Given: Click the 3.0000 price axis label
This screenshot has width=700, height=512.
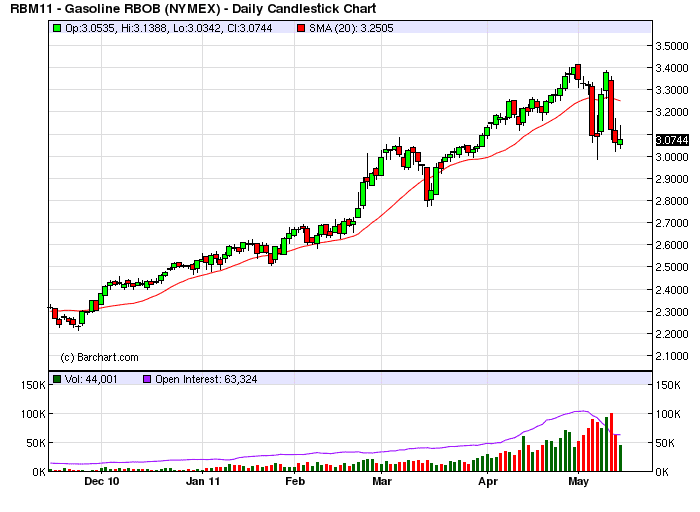Looking at the screenshot, I should click(672, 157).
